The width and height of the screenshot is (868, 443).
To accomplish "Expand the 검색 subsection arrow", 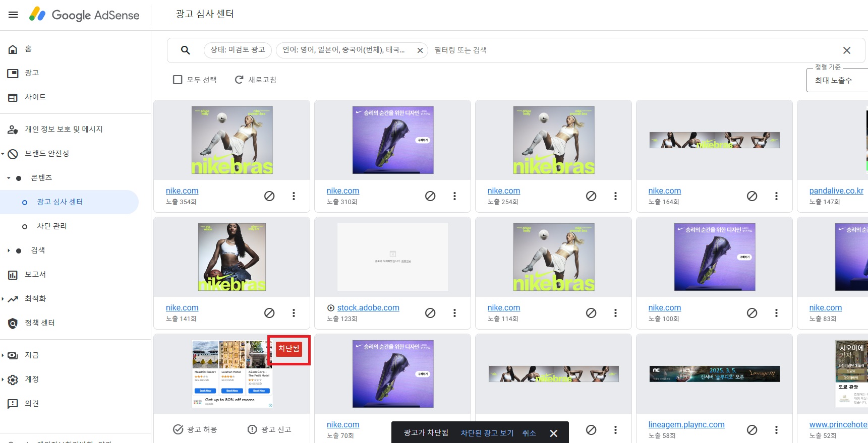I will click(x=9, y=250).
